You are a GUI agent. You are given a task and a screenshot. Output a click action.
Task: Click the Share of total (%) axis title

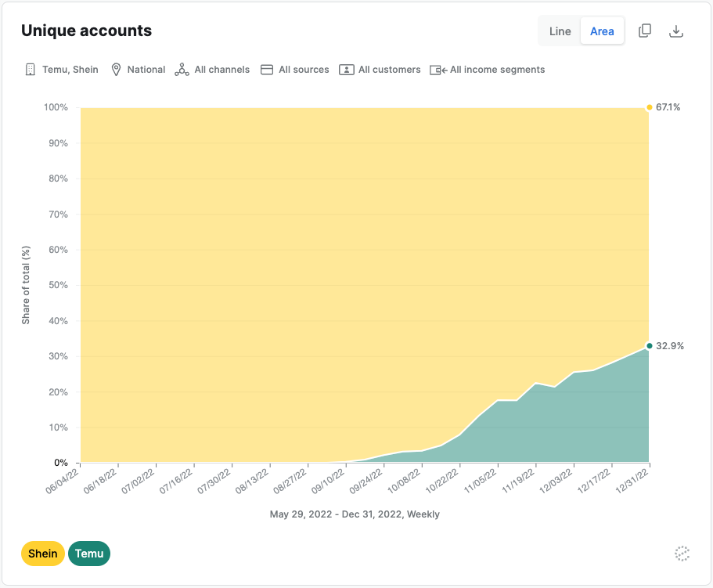26,285
